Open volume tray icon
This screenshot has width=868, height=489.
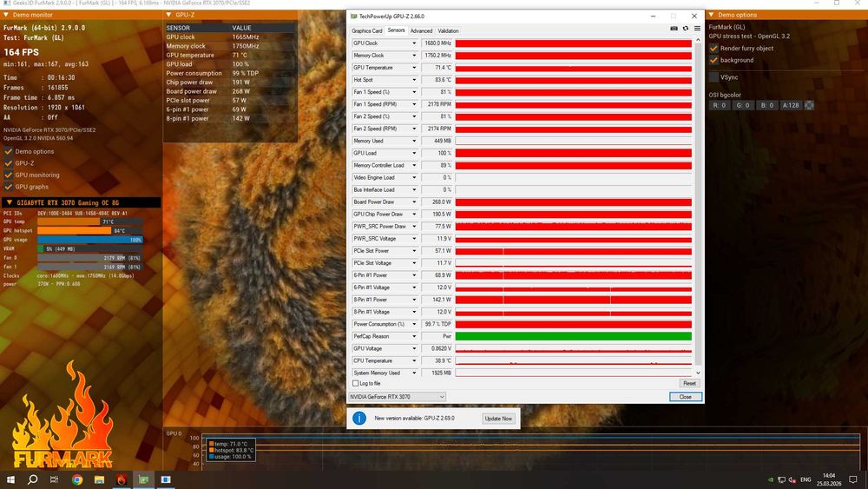pyautogui.click(x=792, y=479)
